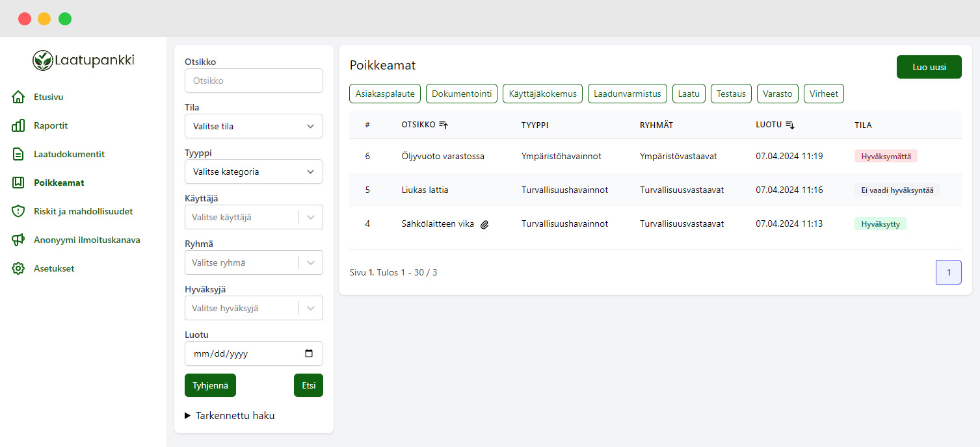Expand the Tarkennettu haku section
This screenshot has width=980, height=447.
tap(230, 416)
